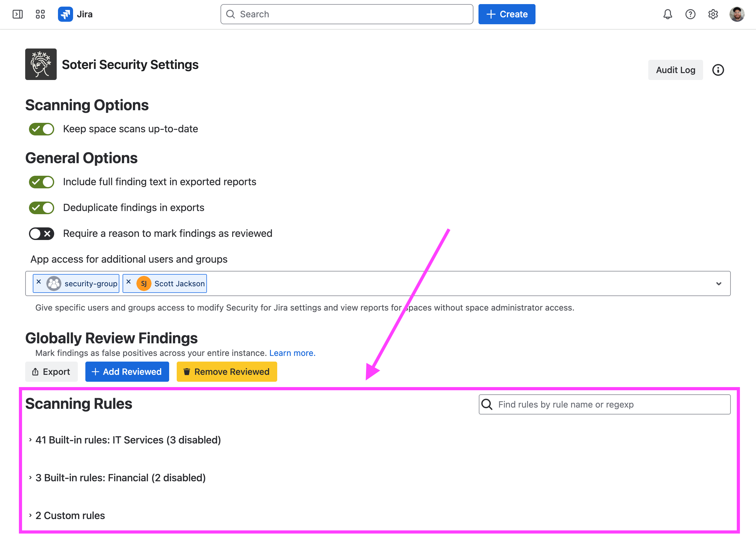
Task: Open the help question mark icon
Action: [690, 14]
